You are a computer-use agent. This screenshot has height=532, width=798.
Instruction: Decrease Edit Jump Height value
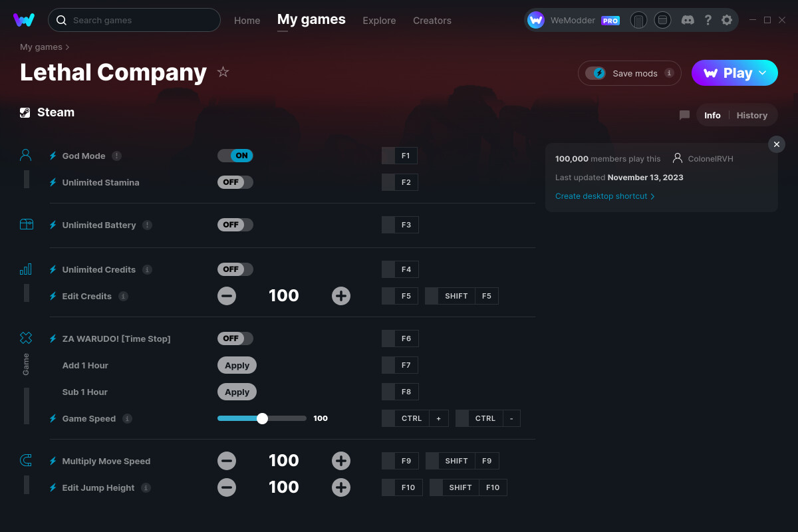tap(227, 487)
